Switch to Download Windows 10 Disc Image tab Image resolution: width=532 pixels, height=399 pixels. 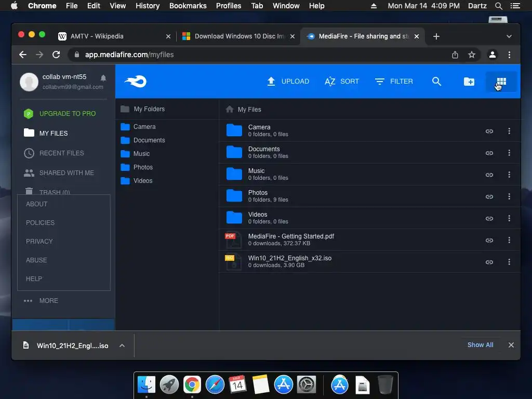[239, 36]
